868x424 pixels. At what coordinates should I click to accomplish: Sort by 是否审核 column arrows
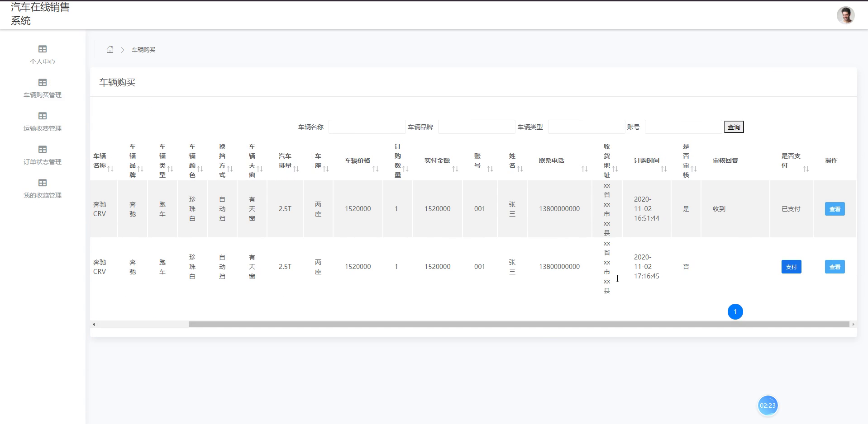click(x=694, y=169)
